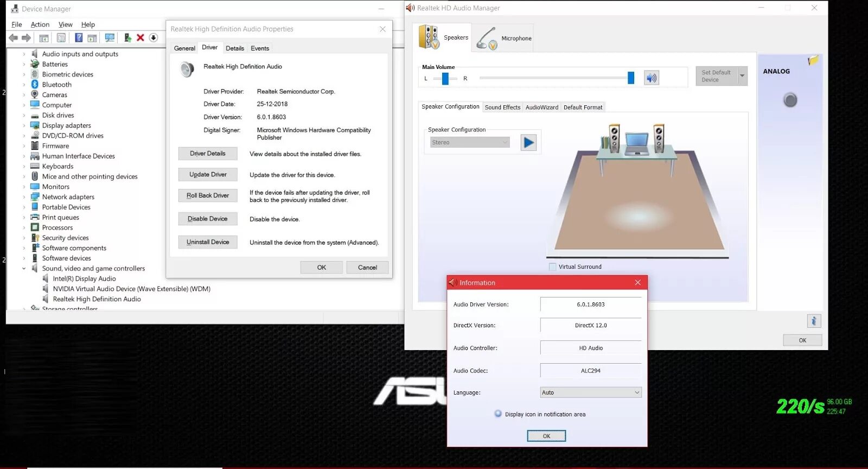The height and width of the screenshot is (469, 868).
Task: Click the L/R balance slider handle
Action: pyautogui.click(x=445, y=79)
